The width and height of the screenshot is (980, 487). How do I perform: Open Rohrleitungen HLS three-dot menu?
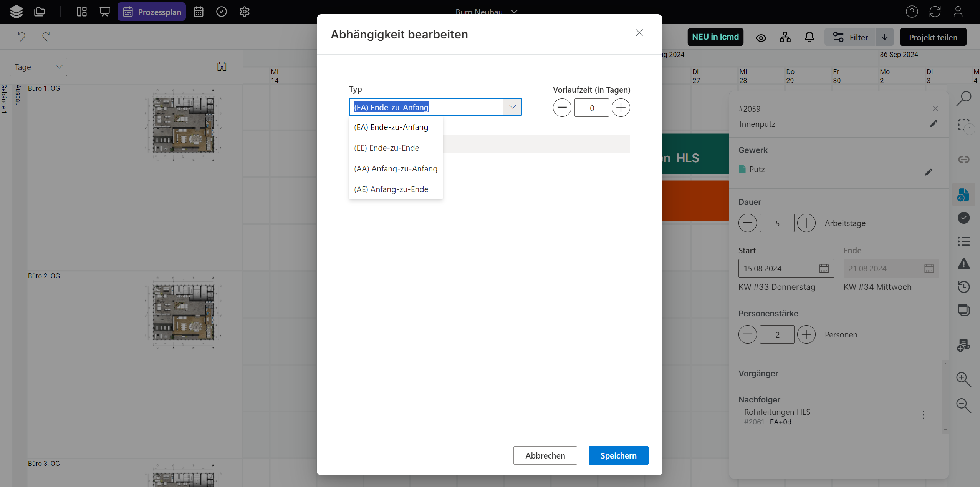click(924, 414)
